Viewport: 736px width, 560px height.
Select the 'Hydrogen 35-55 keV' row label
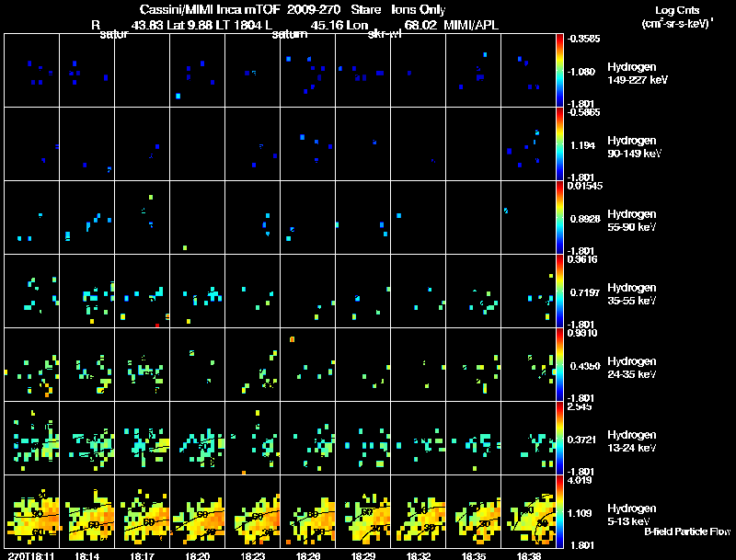point(632,294)
